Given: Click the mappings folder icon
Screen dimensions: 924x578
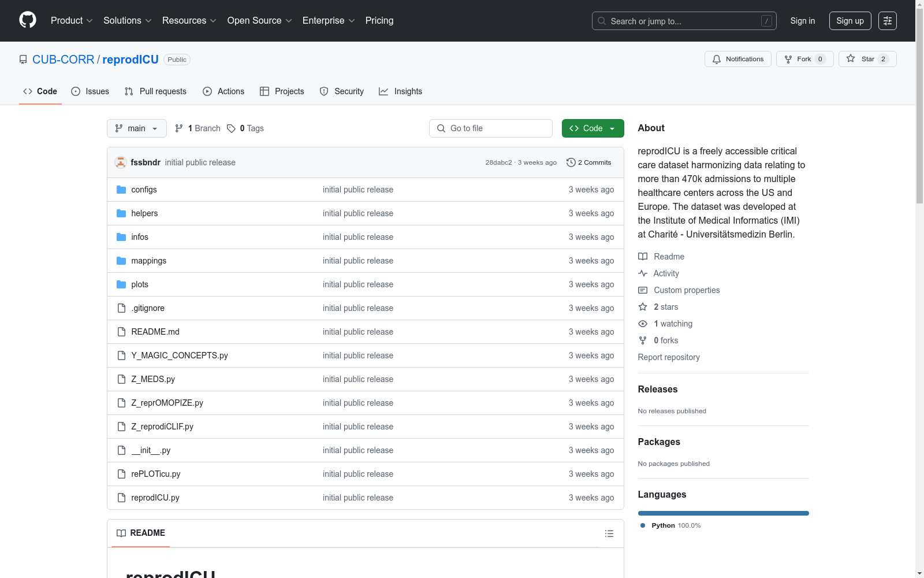Looking at the screenshot, I should coord(121,261).
